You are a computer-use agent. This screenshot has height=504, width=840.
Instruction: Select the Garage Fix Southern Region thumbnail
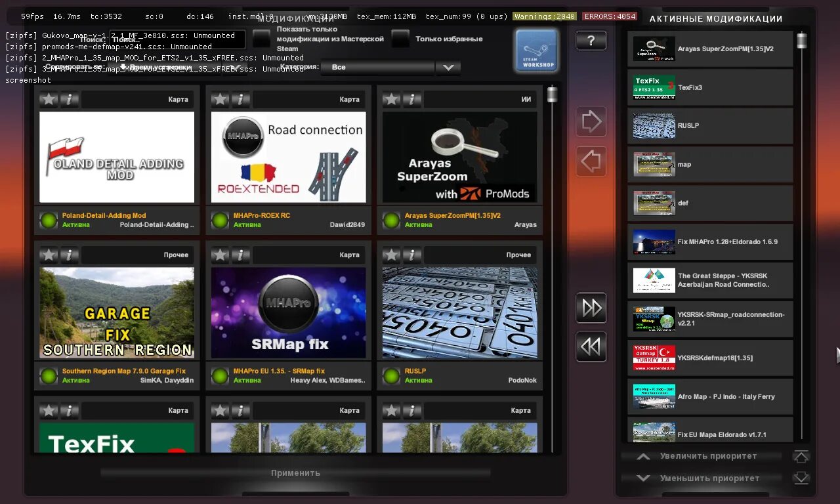click(x=117, y=312)
